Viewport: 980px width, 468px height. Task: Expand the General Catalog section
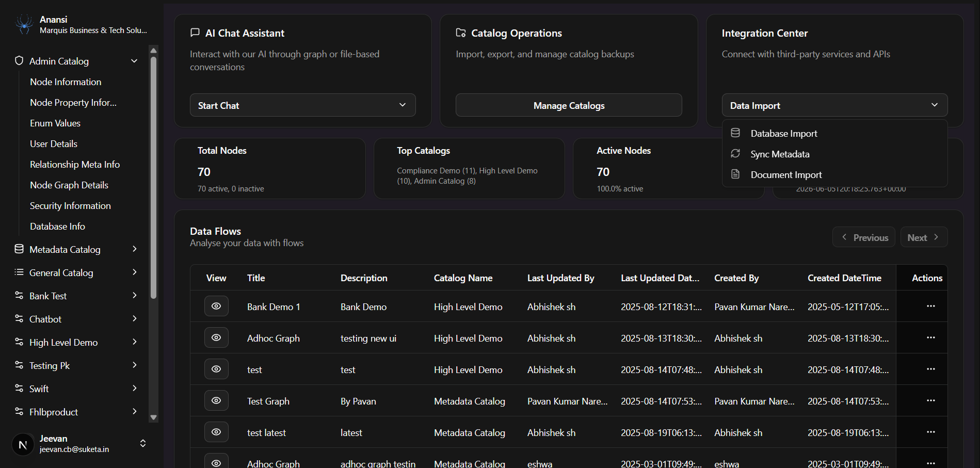tap(134, 272)
